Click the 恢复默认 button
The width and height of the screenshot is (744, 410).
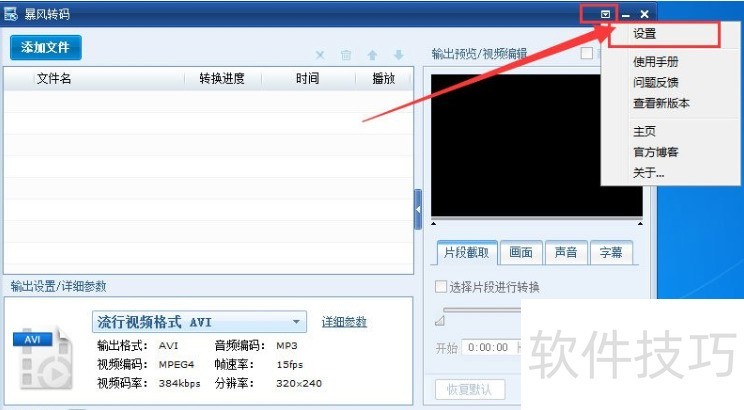point(470,390)
